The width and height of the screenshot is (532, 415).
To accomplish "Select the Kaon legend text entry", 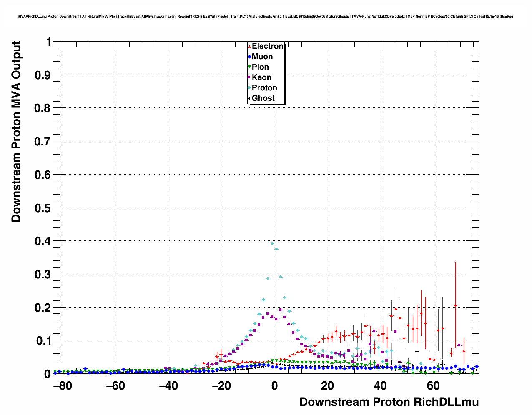I will pos(261,77).
